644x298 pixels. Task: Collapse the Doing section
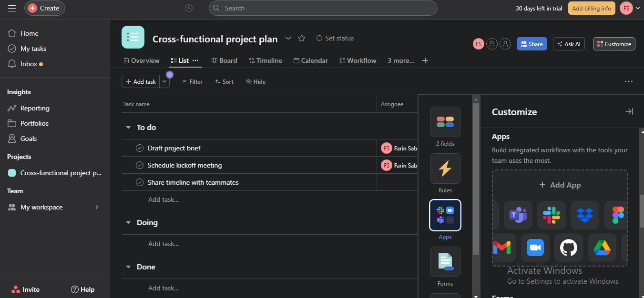click(x=128, y=223)
